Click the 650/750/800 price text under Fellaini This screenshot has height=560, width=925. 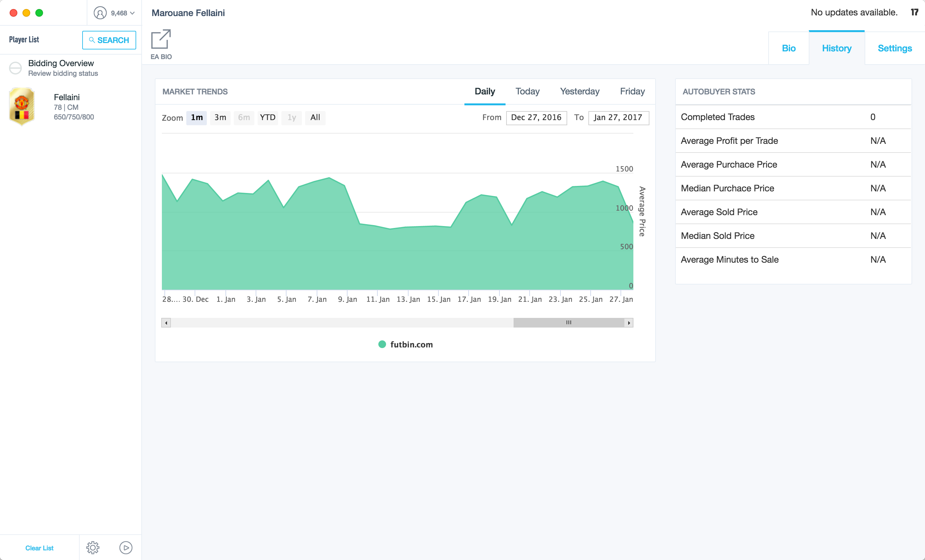click(x=74, y=117)
